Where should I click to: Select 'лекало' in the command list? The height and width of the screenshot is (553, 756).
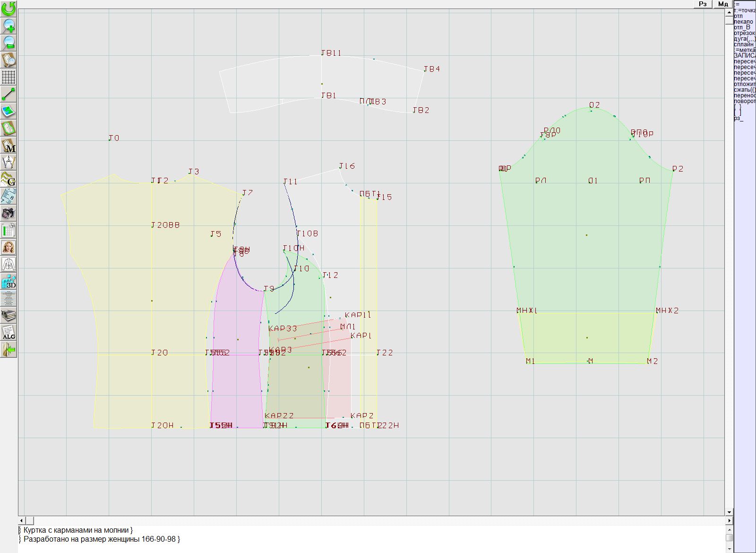[x=744, y=22]
